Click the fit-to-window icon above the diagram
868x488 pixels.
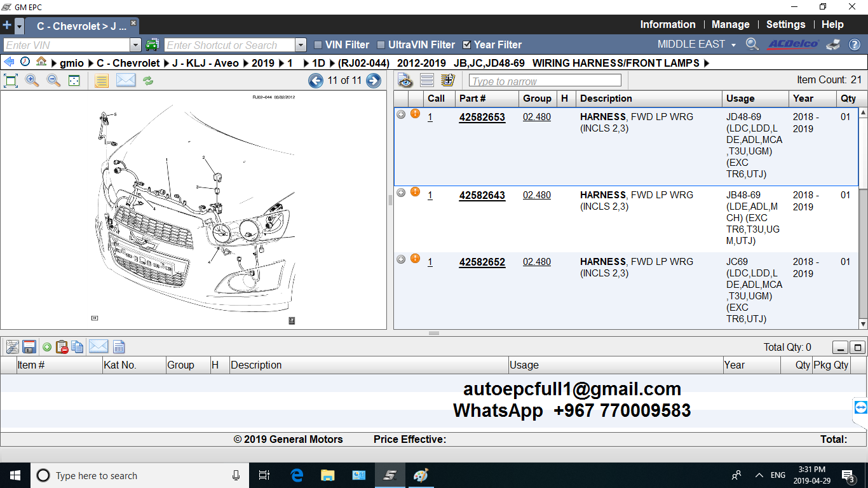pyautogui.click(x=11, y=81)
